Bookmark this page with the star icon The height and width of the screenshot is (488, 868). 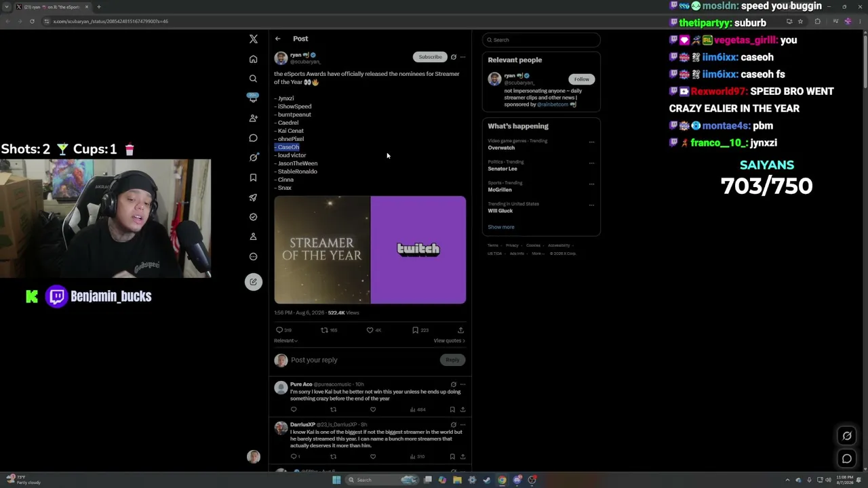pos(800,21)
